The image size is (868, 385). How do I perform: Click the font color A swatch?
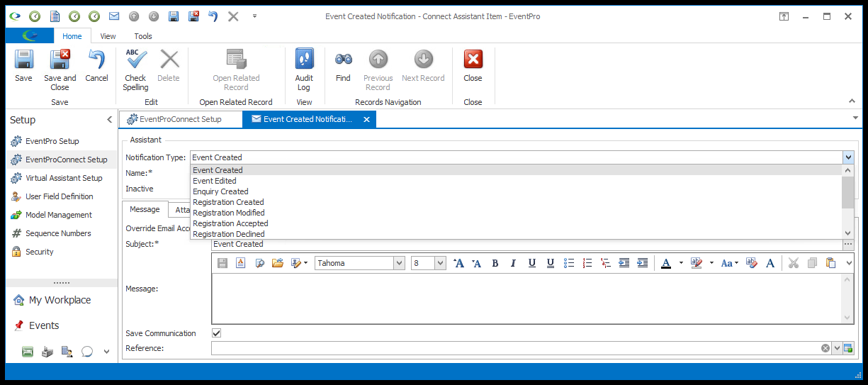click(x=666, y=263)
